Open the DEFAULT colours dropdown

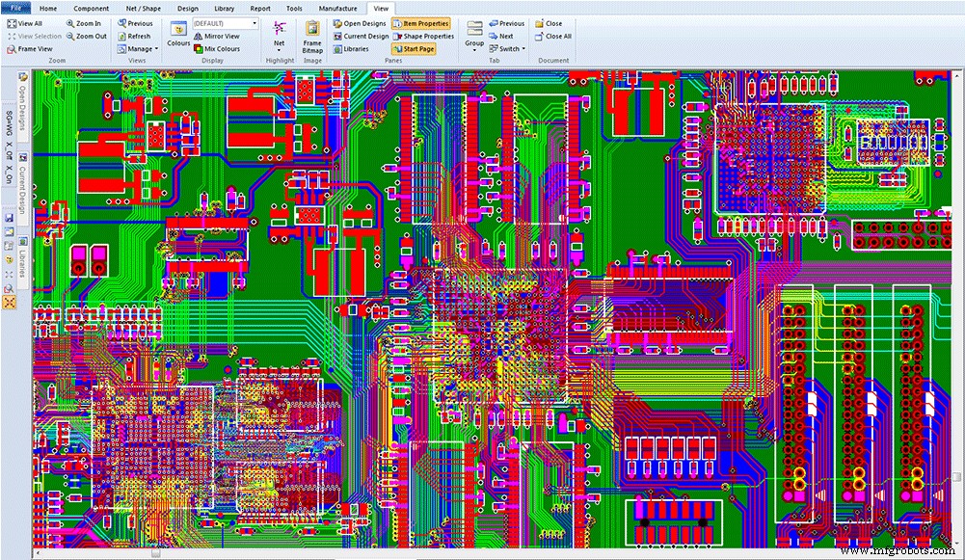[x=220, y=22]
